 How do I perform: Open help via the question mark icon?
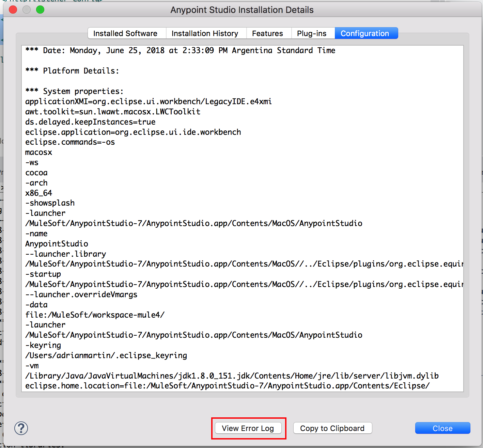point(21,428)
